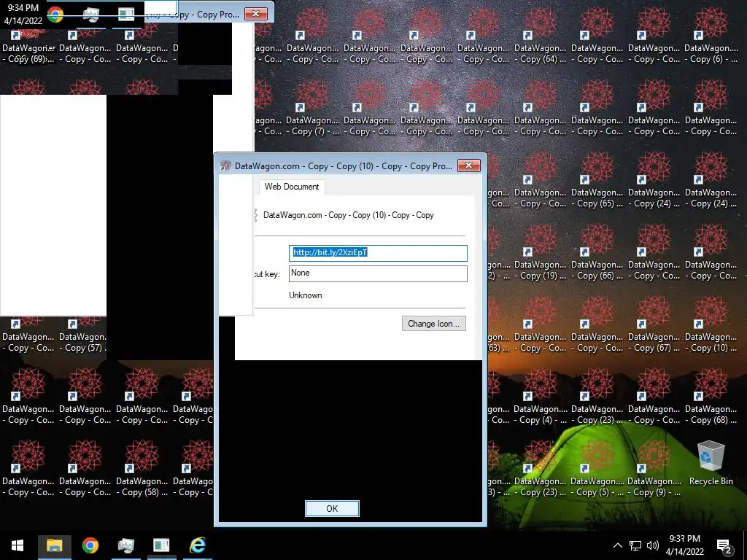Screen dimensions: 747x560
Task: Click the 'DataWagon.com - Copy - Copy (10) - Copy - Copy' name text
Action: pos(348,215)
